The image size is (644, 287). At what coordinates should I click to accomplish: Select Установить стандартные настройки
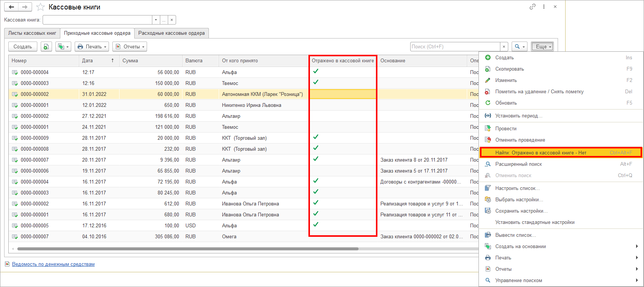(x=561, y=222)
